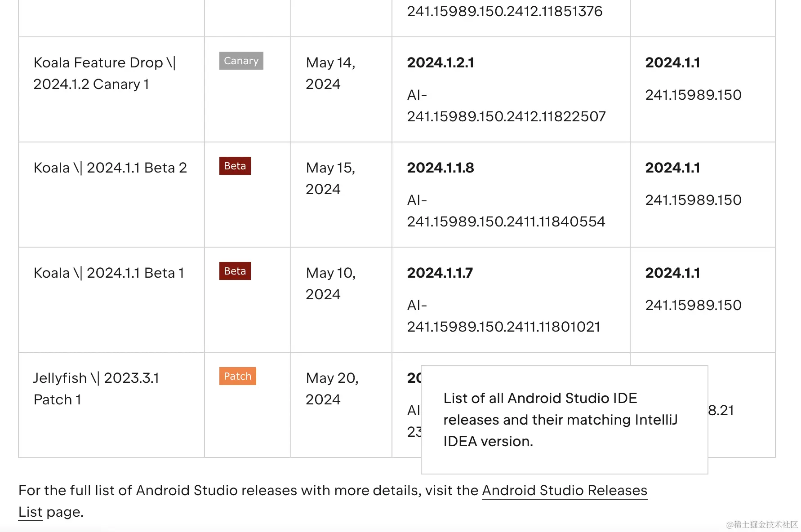Click the bold version 2024.1.1.8
The height and width of the screenshot is (532, 801).
tap(441, 168)
